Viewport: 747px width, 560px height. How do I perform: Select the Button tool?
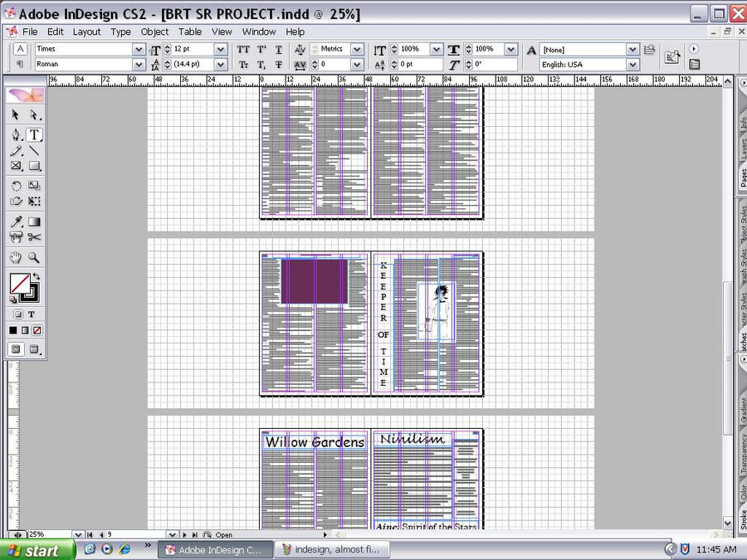16,236
